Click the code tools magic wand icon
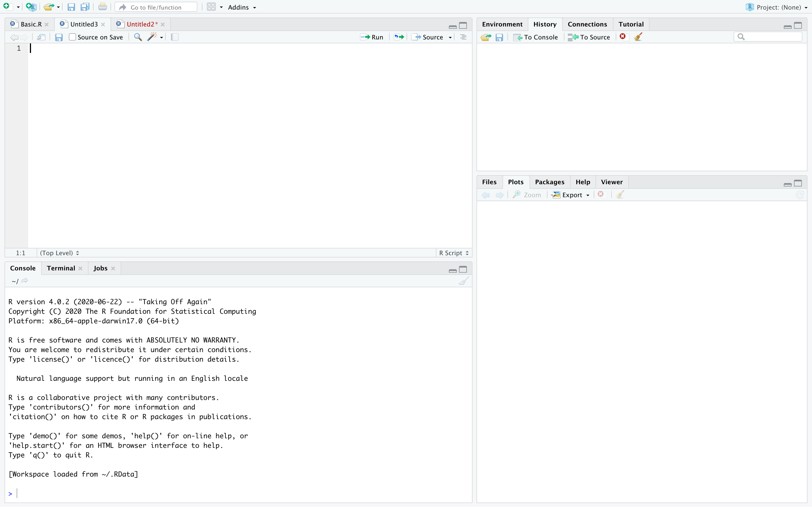The height and width of the screenshot is (507, 812). (152, 37)
